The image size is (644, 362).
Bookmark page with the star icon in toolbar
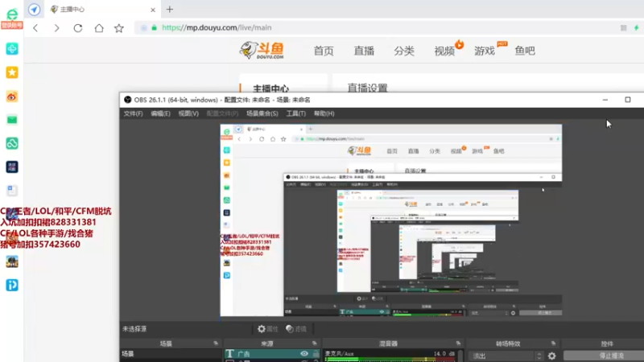pyautogui.click(x=119, y=28)
